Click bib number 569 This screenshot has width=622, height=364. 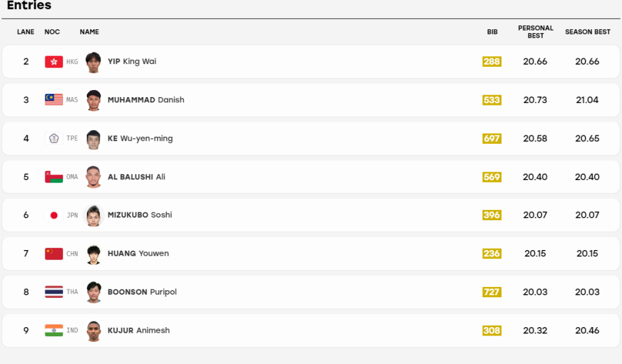492,177
